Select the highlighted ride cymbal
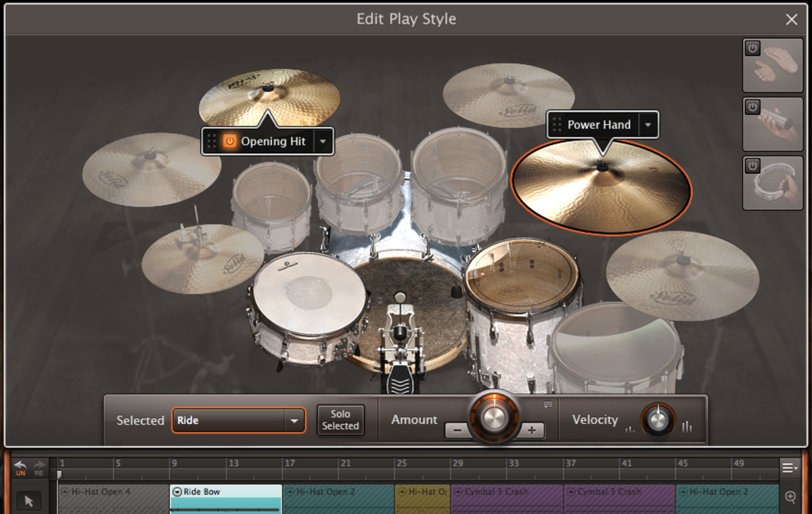812x514 pixels. click(601, 186)
